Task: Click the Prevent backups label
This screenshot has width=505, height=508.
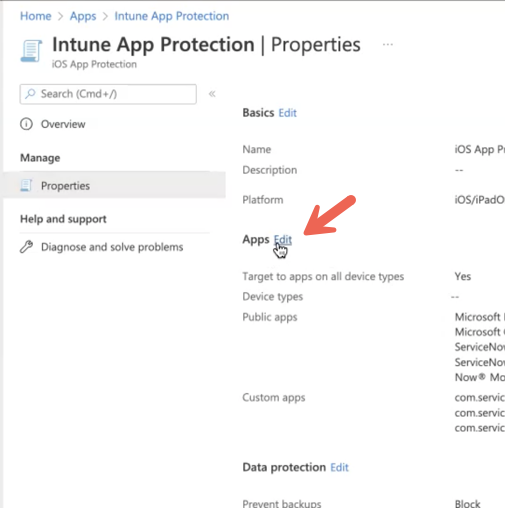Action: point(282,503)
